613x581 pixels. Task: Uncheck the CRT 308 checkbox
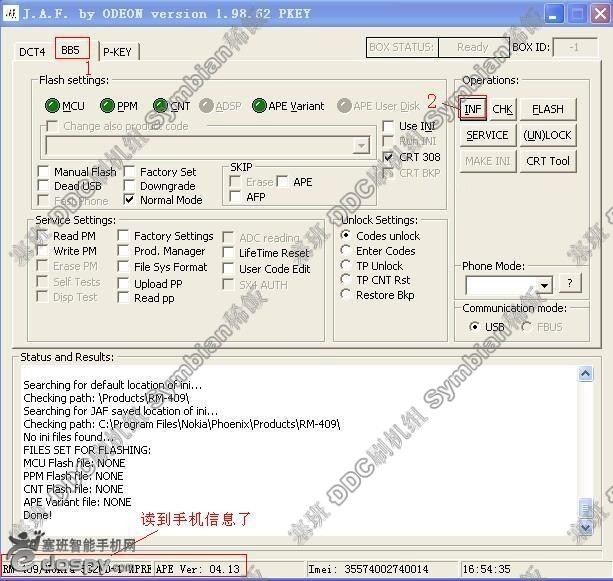click(388, 157)
